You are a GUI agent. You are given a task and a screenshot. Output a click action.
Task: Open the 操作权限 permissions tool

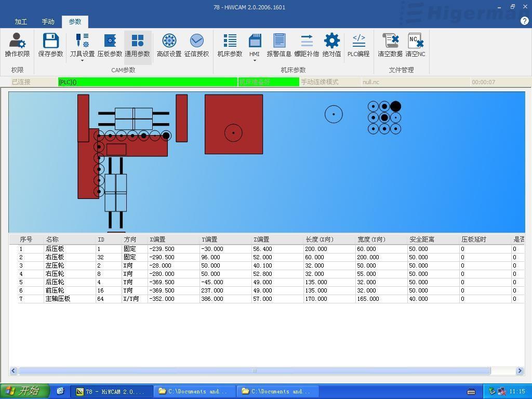pyautogui.click(x=17, y=45)
